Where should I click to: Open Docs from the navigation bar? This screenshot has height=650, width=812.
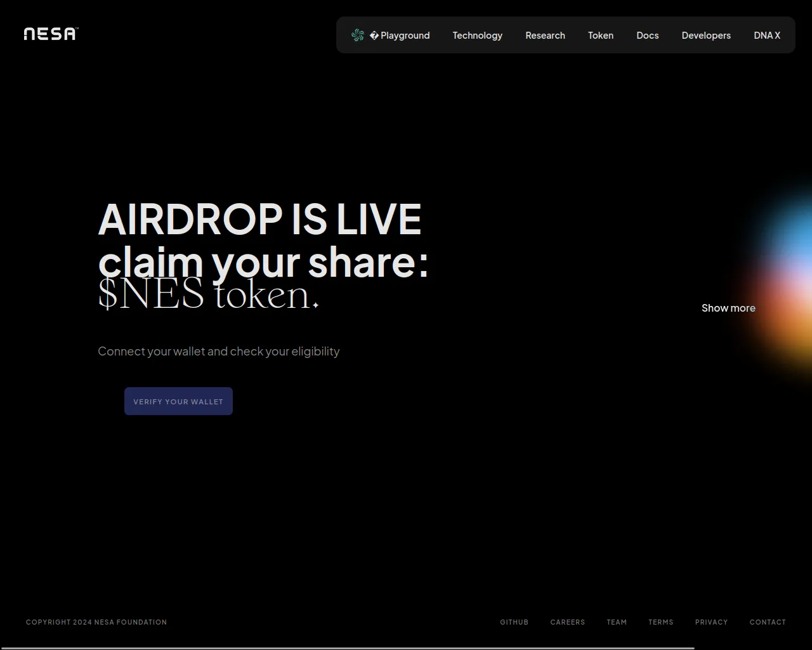(x=648, y=36)
